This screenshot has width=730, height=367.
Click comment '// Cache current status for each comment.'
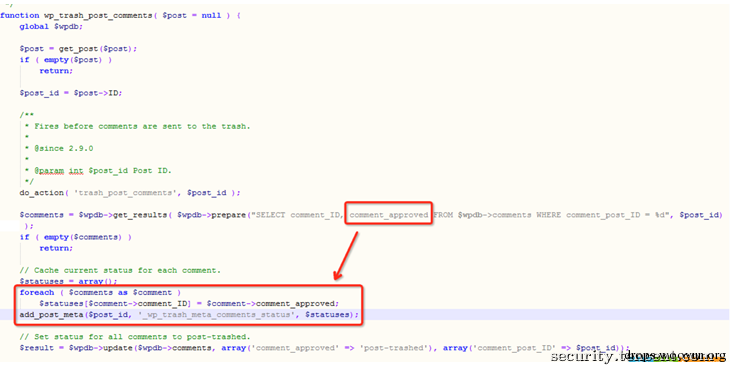click(x=120, y=271)
